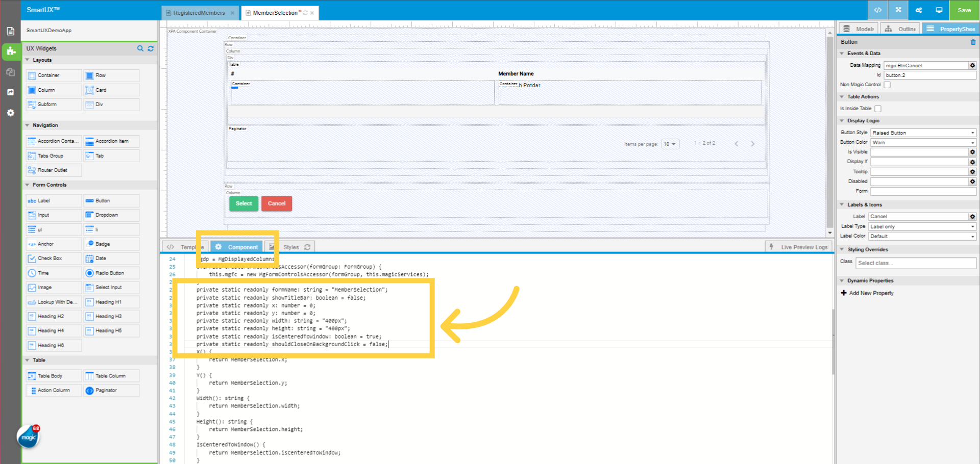Open the Button Style dropdown showing Raised Button

pyautogui.click(x=923, y=132)
